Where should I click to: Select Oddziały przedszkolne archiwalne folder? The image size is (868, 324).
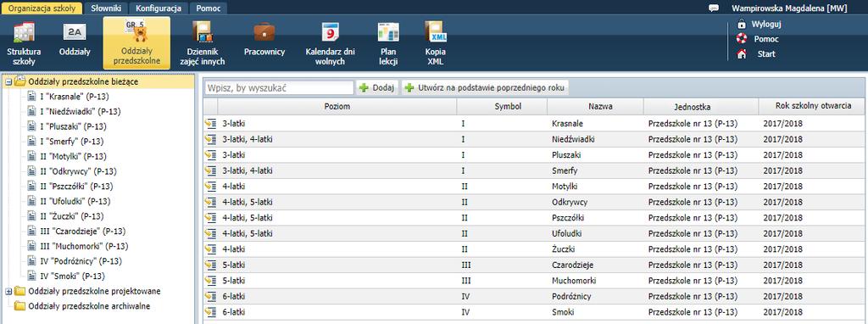click(88, 305)
